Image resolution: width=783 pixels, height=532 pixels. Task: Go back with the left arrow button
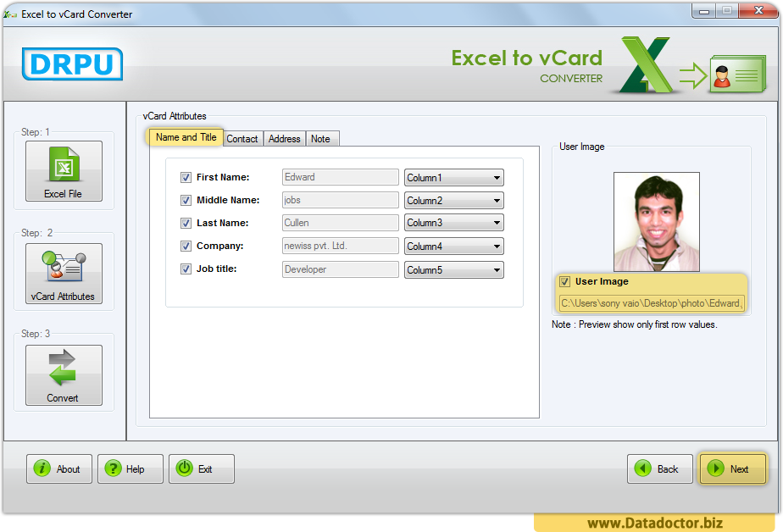659,468
